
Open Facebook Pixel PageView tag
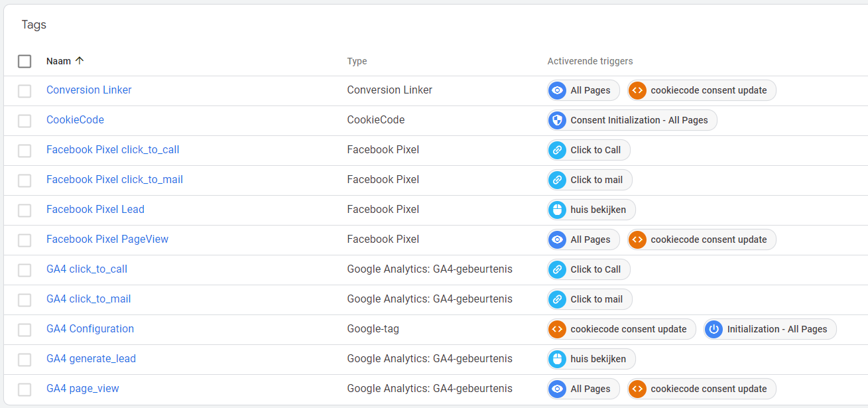pos(107,239)
